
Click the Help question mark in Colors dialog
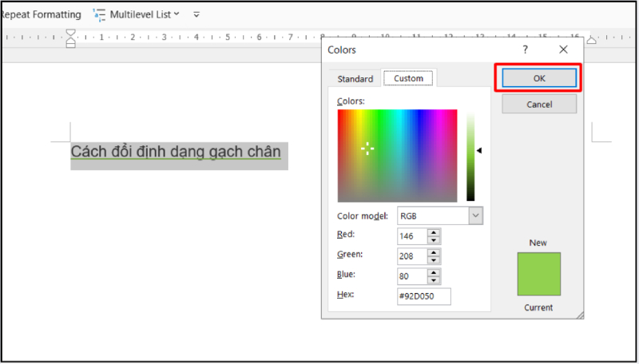coord(525,49)
